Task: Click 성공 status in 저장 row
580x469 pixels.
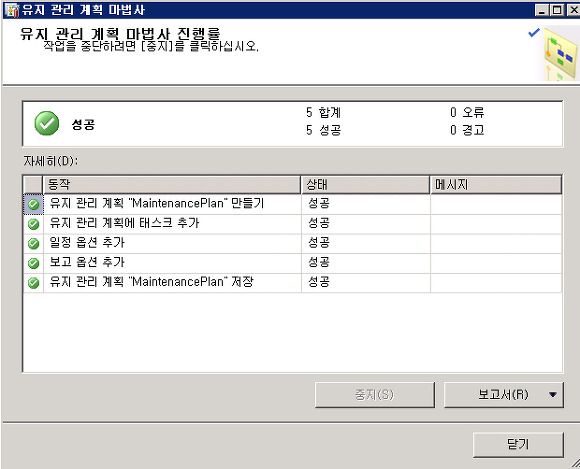Action: click(319, 282)
